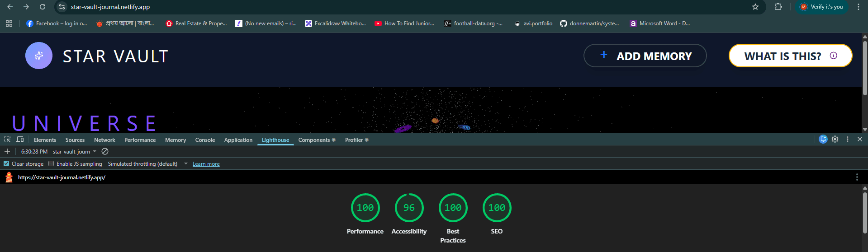The image size is (868, 252).
Task: Toggle device toolbar in DevTools
Action: click(x=20, y=140)
